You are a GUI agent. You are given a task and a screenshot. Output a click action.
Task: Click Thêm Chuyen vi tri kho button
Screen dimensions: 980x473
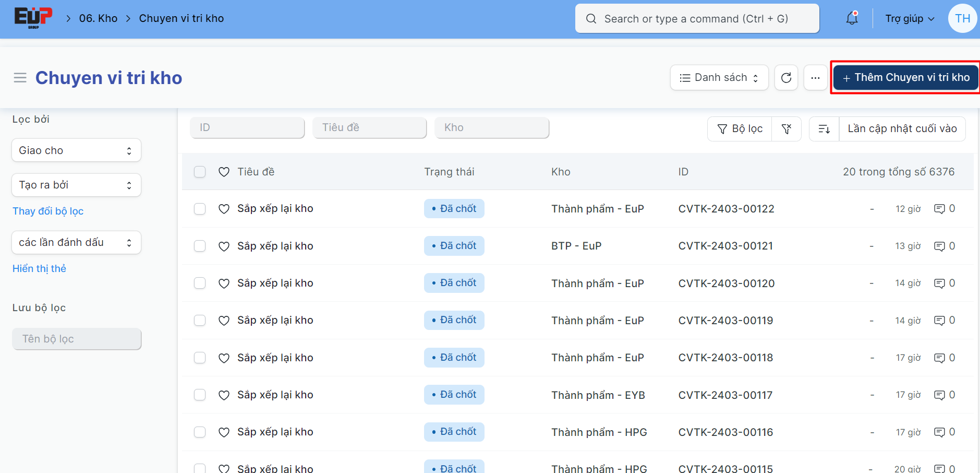coord(905,78)
